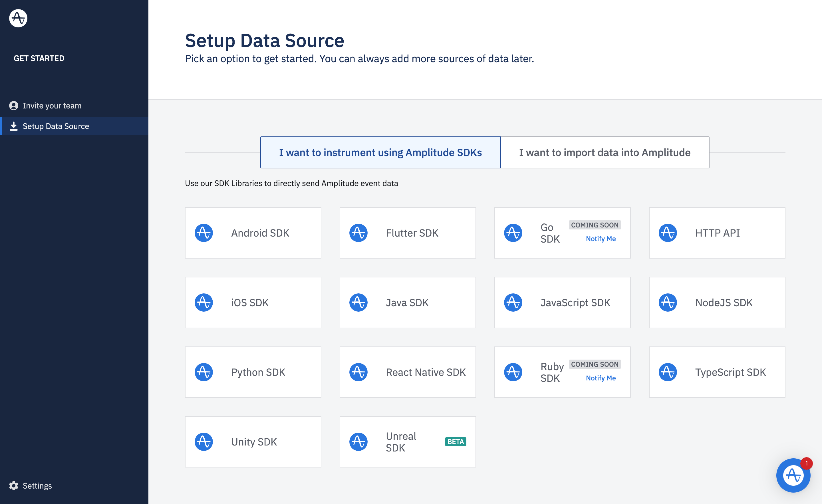Click the Amplitude logo in the sidebar
This screenshot has width=822, height=504.
[18, 18]
